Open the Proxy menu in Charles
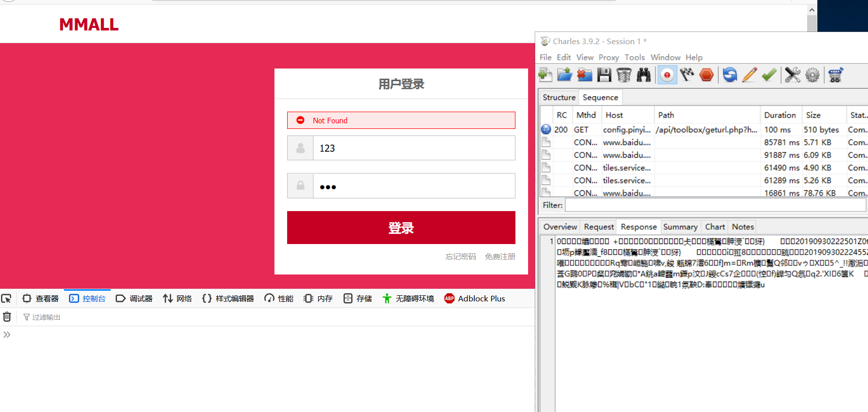This screenshot has height=412, width=868. [609, 57]
